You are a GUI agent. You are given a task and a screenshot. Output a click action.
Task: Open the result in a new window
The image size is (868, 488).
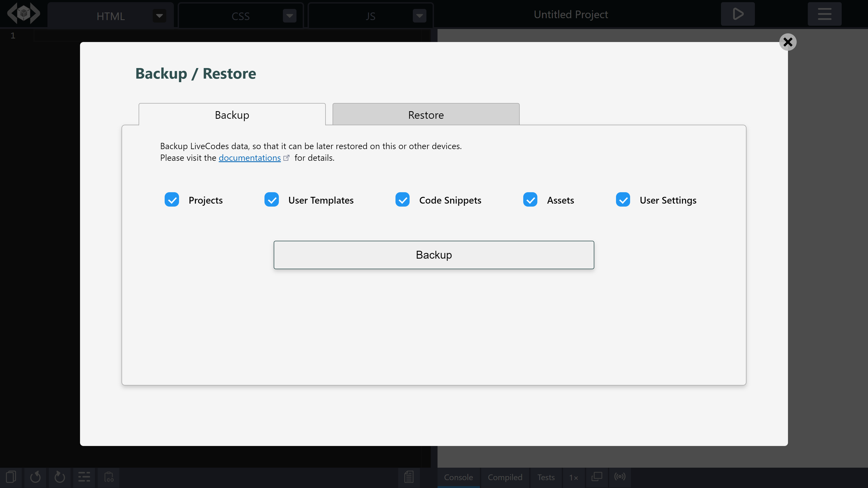(x=597, y=477)
